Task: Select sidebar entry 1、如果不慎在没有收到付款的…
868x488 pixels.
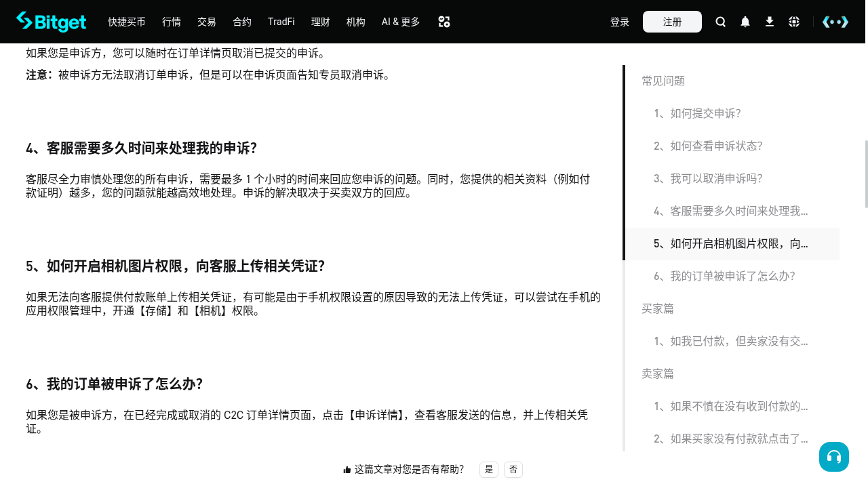Action: pos(731,407)
